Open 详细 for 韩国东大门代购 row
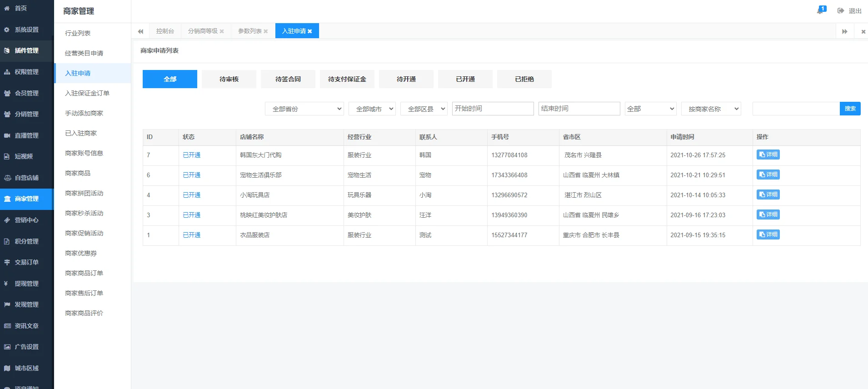868x389 pixels. pos(768,155)
